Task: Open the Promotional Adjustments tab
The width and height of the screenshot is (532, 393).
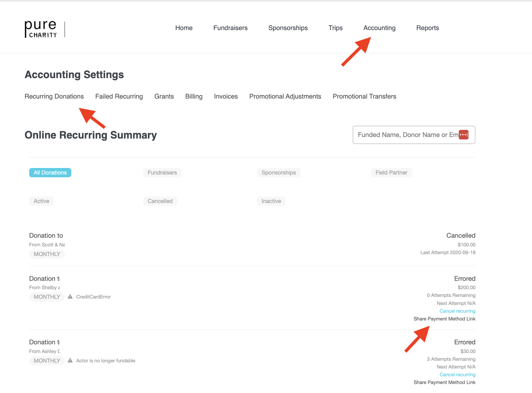Action: pyautogui.click(x=285, y=96)
